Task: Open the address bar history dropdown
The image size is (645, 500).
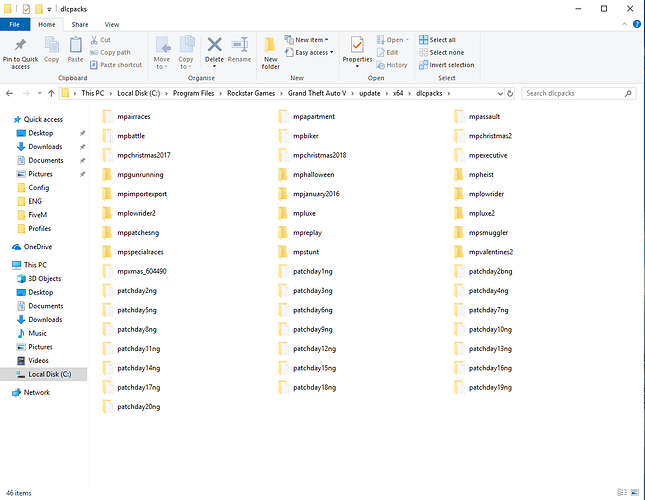Action: [x=500, y=93]
